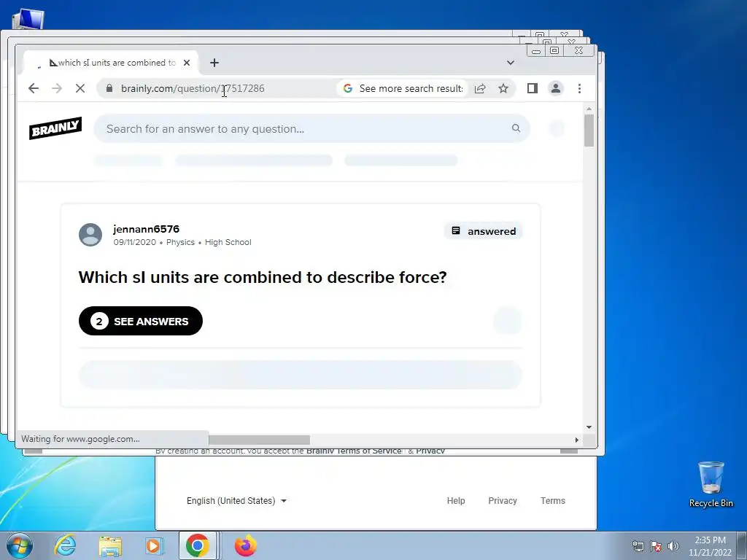The image size is (747, 560).
Task: Click the Terms link in background window
Action: tap(553, 500)
